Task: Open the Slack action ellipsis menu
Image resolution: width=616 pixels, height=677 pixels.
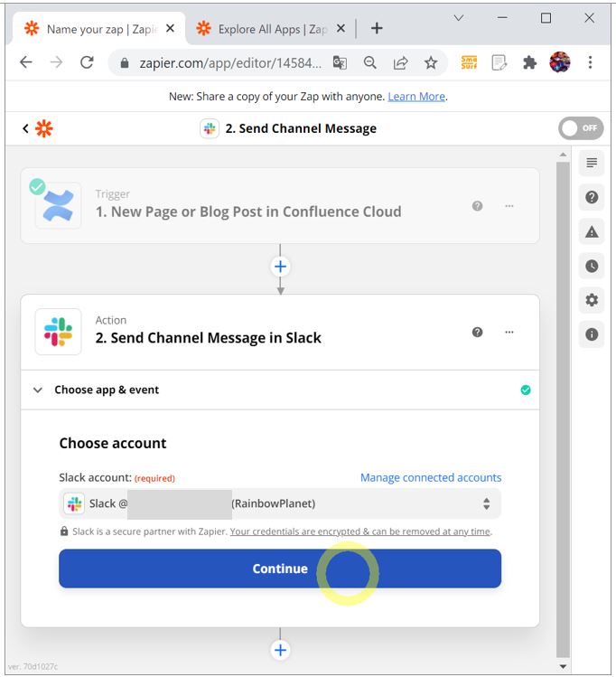Action: [x=509, y=332]
